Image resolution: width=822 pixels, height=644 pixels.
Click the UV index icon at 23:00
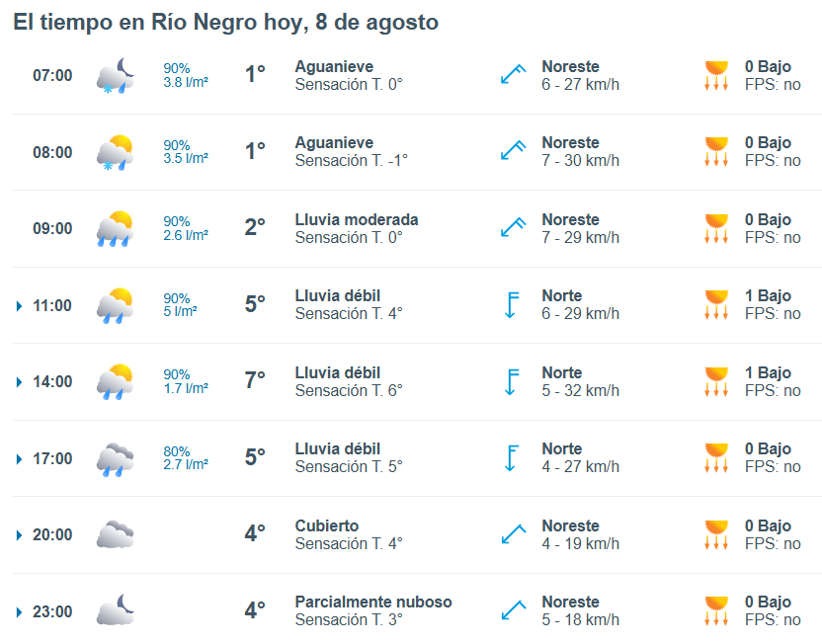pyautogui.click(x=716, y=610)
